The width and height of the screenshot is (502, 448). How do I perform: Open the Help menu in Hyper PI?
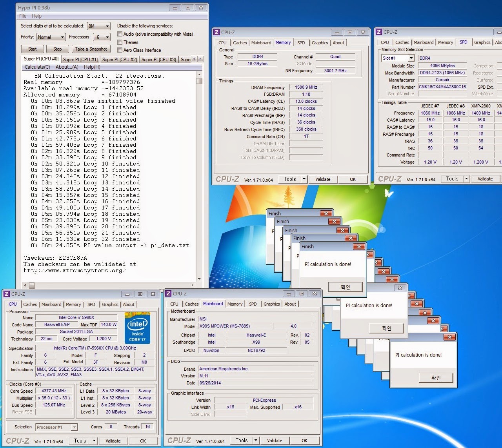click(x=36, y=16)
